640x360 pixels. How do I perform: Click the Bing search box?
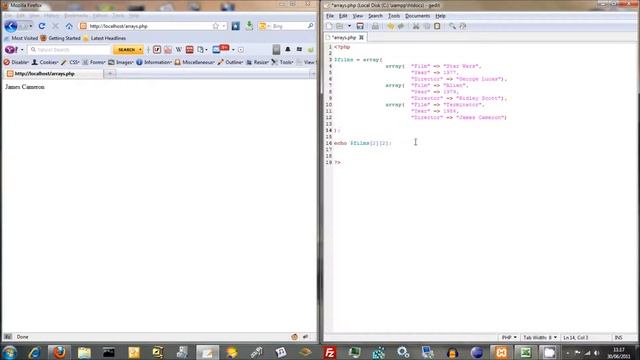click(x=288, y=26)
